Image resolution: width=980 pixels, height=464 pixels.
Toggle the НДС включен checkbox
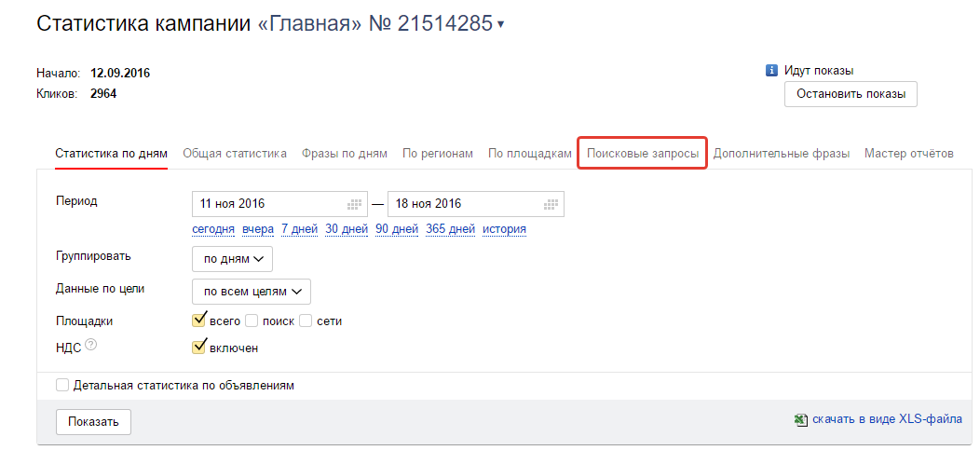click(199, 347)
